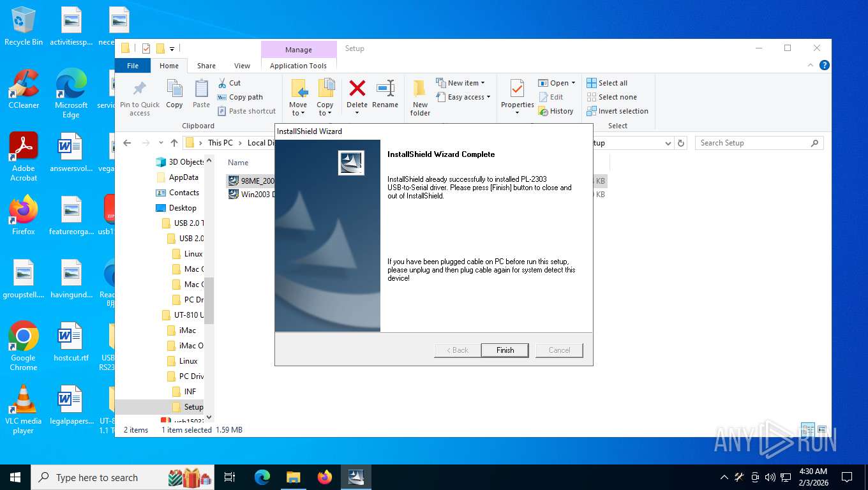868x490 pixels.
Task: Sort by the Name column header
Action: [x=238, y=163]
